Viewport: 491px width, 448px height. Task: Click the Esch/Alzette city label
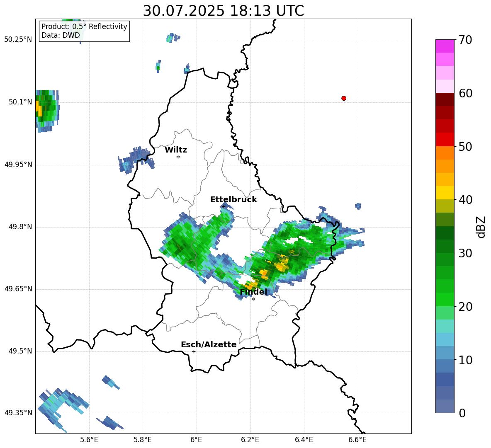209,344
